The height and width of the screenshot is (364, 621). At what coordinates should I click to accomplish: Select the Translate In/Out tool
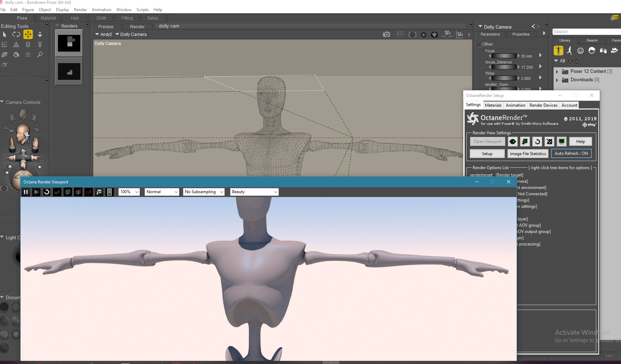[40, 34]
